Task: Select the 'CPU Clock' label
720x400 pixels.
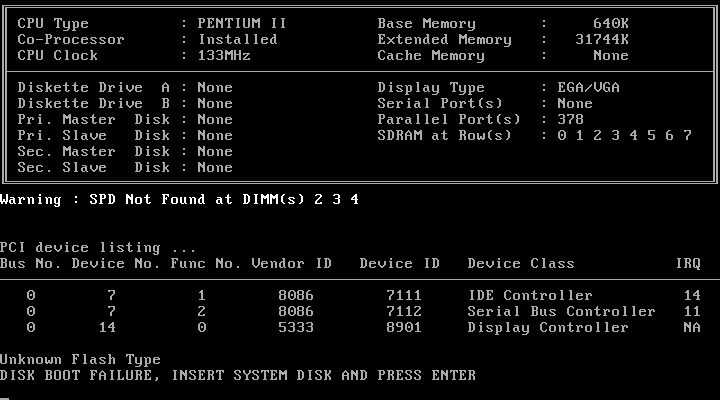Action: [x=57, y=56]
